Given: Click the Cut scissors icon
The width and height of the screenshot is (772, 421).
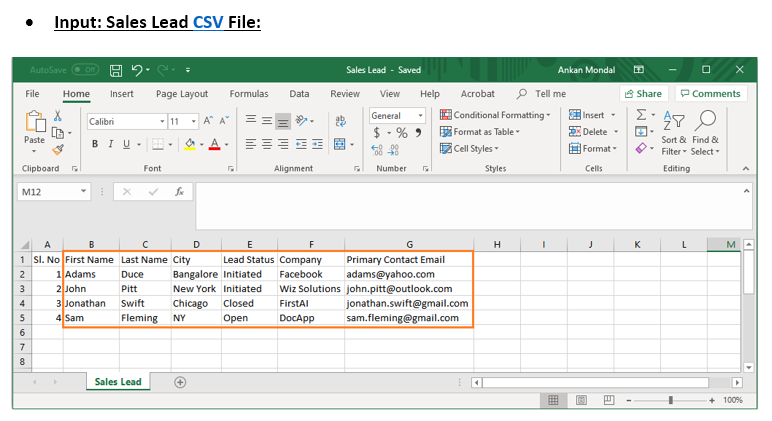Looking at the screenshot, I should point(58,116).
